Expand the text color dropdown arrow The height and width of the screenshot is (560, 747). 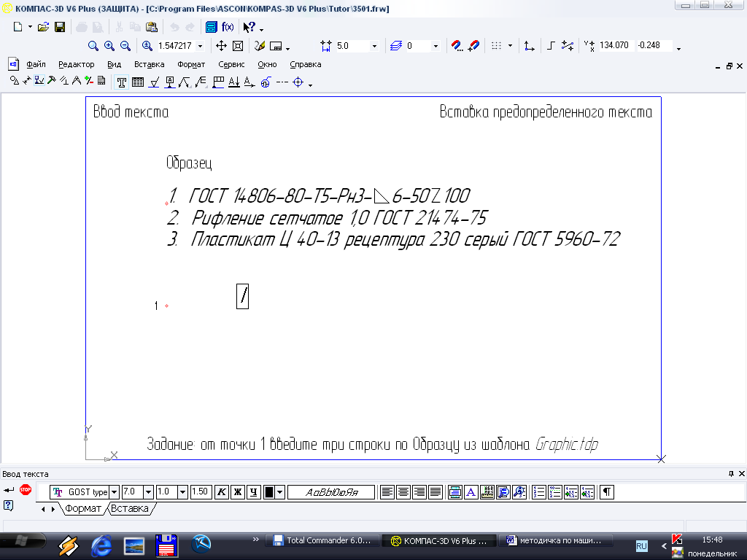(x=280, y=492)
